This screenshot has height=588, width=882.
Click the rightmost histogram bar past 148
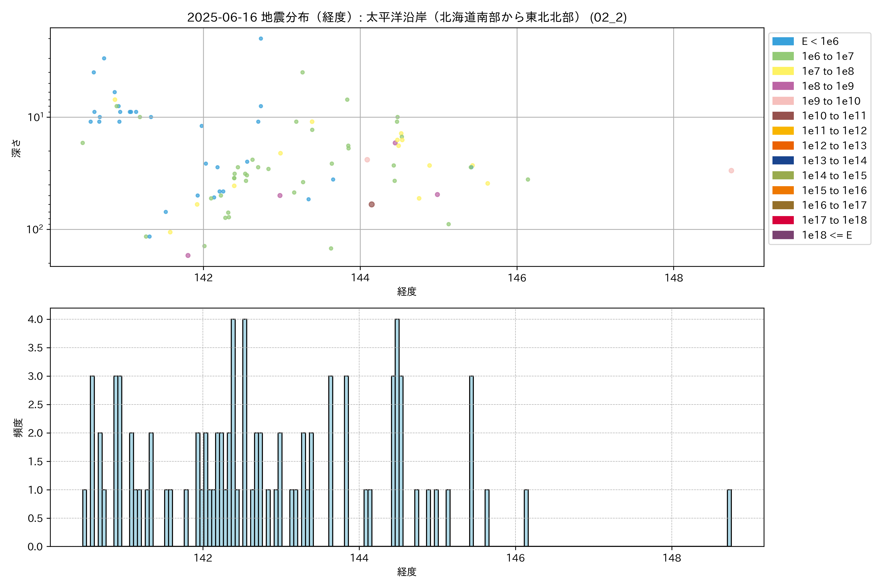[x=729, y=518]
